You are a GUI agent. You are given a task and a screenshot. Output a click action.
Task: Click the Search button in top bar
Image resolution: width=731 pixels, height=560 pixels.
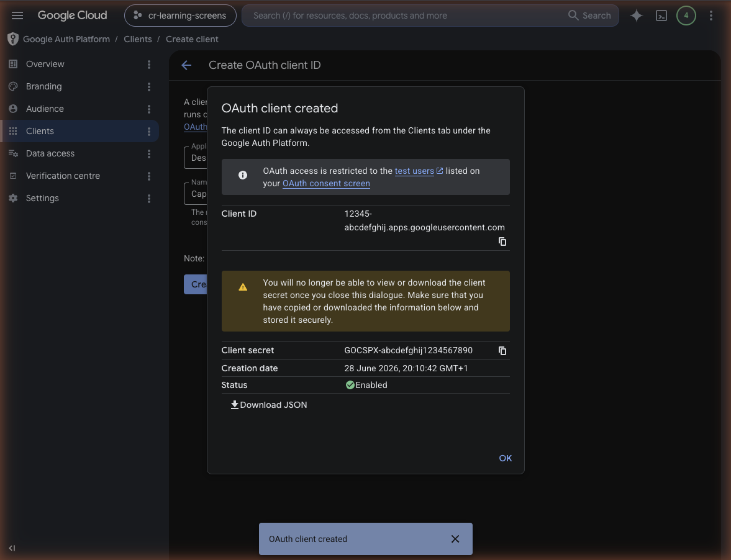click(x=590, y=16)
